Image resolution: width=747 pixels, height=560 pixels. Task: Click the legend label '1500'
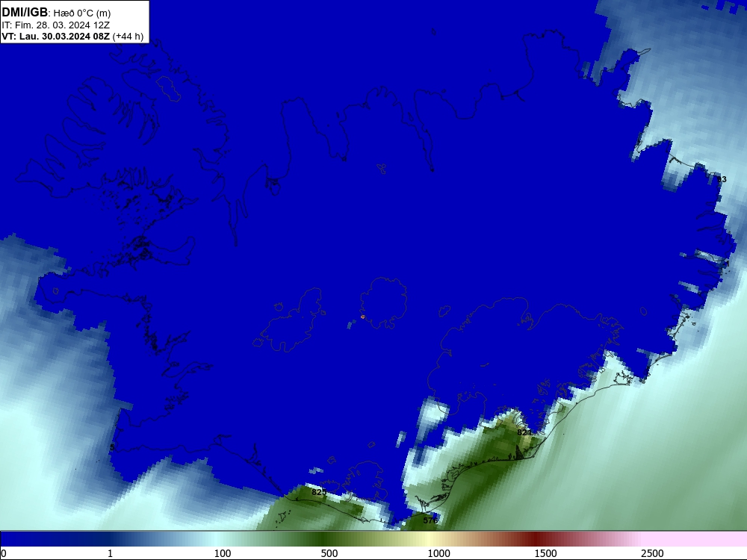tap(545, 553)
